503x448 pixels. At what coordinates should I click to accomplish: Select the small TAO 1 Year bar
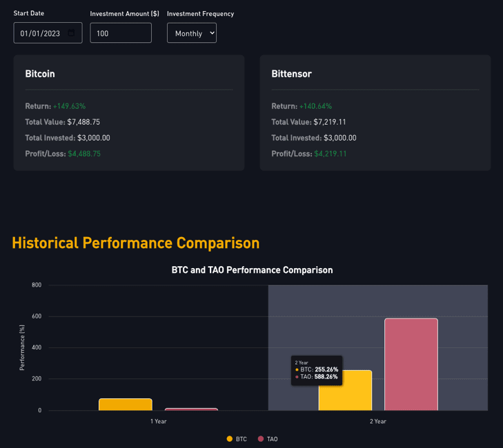click(x=191, y=409)
